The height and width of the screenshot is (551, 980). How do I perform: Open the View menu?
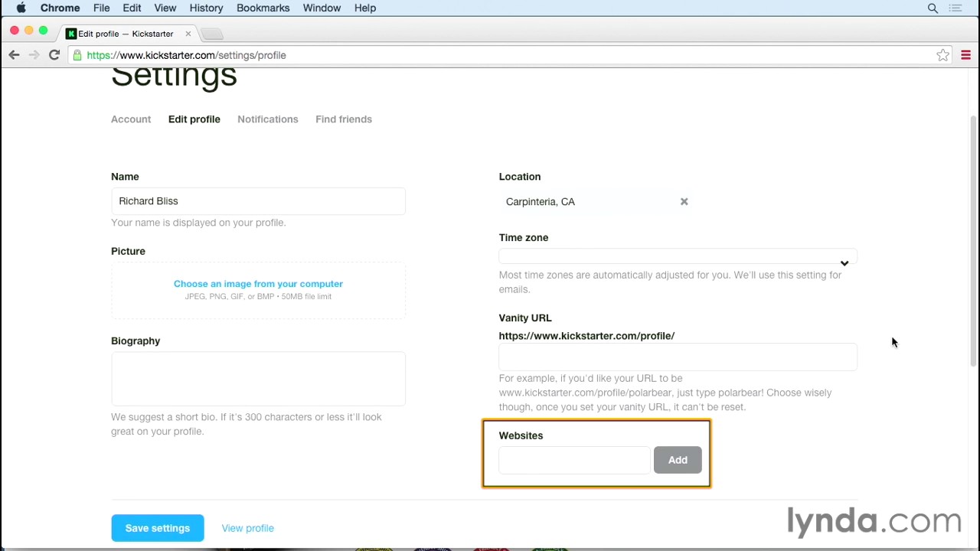click(165, 8)
